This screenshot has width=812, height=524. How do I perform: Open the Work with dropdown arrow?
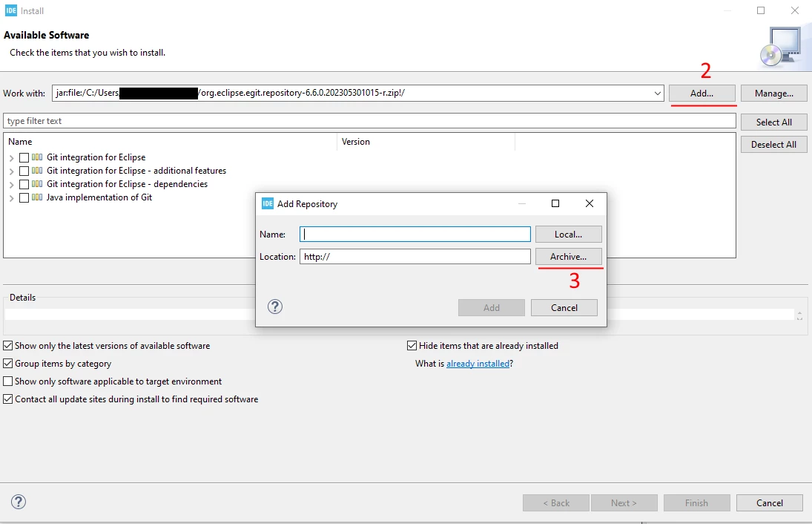(x=657, y=94)
